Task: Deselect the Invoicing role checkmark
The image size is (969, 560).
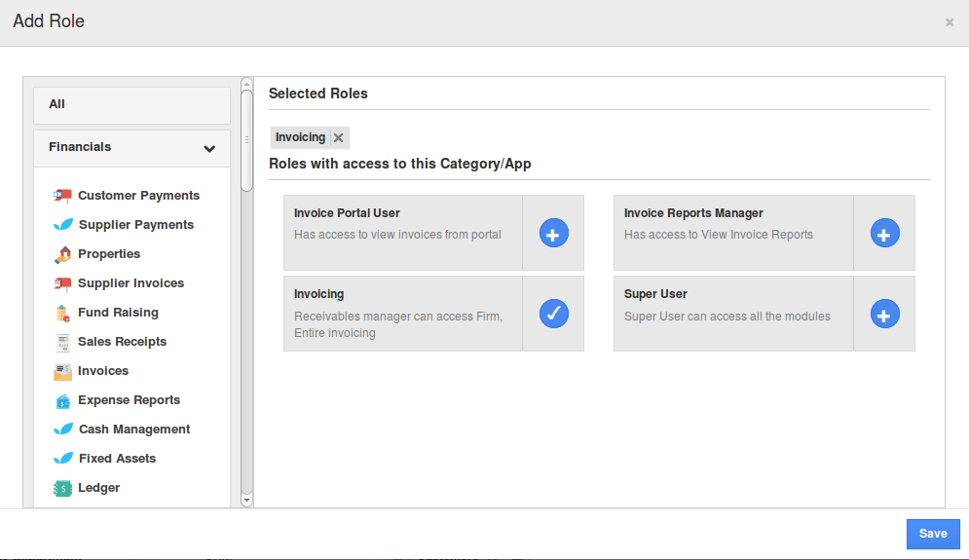Action: [553, 314]
